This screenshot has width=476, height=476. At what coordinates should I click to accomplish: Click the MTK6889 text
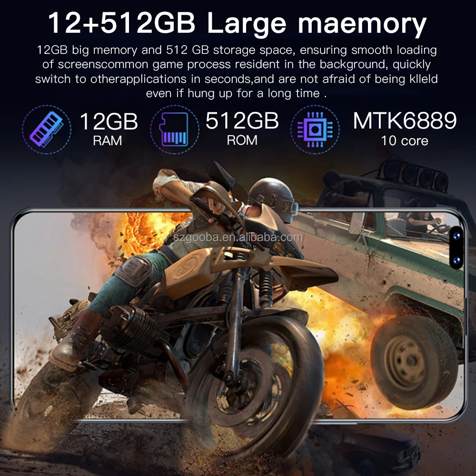coord(405,121)
